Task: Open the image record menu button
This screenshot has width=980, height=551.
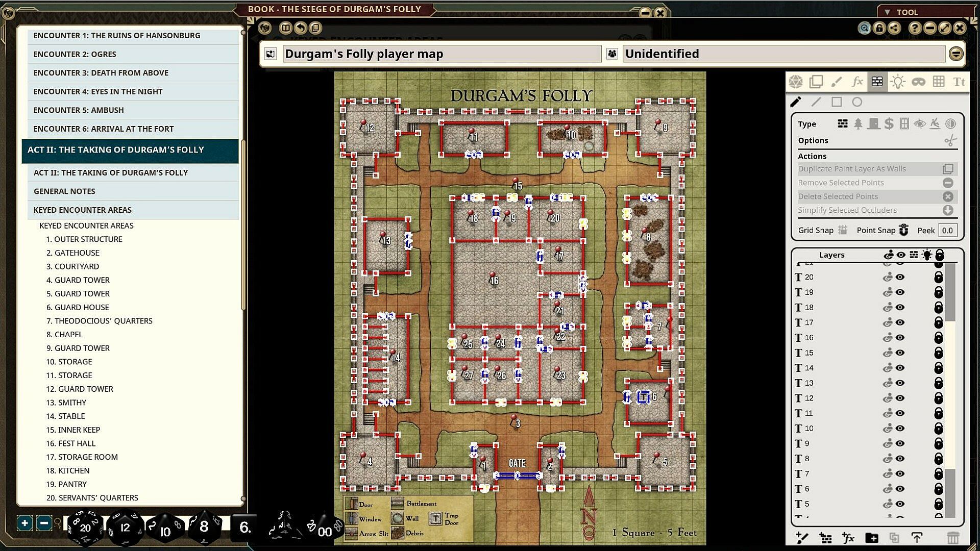Action: pos(955,54)
